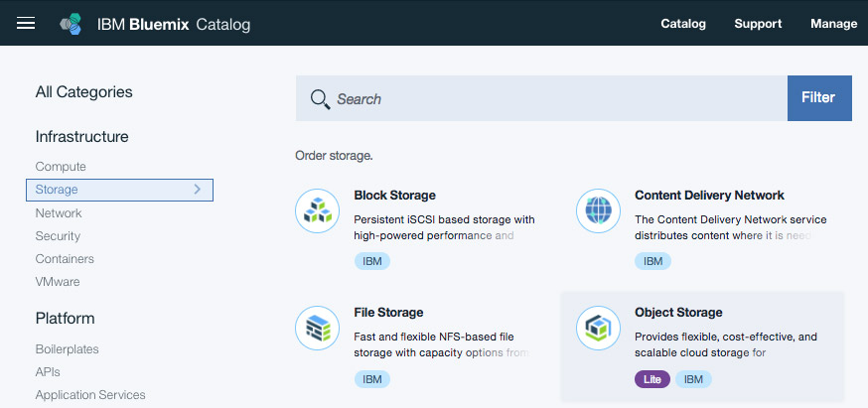Select the Network category

[x=59, y=213]
